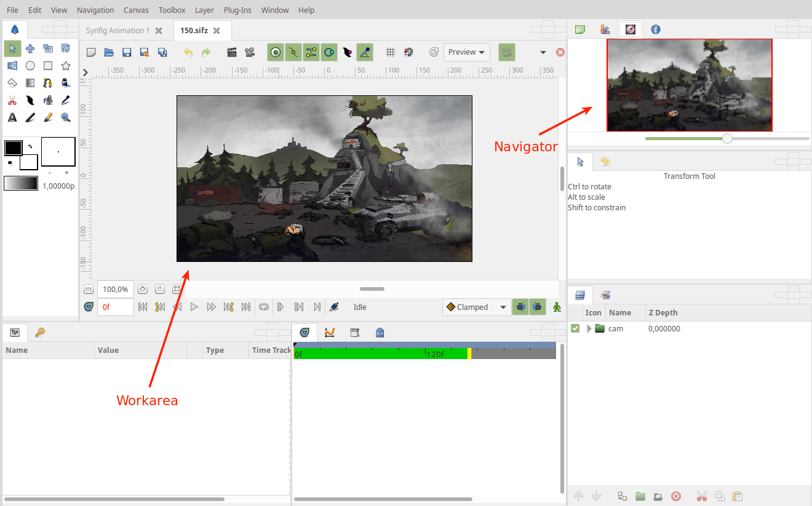The image size is (812, 506).
Task: Switch to Synfig Animation 1 tab
Action: coord(117,30)
